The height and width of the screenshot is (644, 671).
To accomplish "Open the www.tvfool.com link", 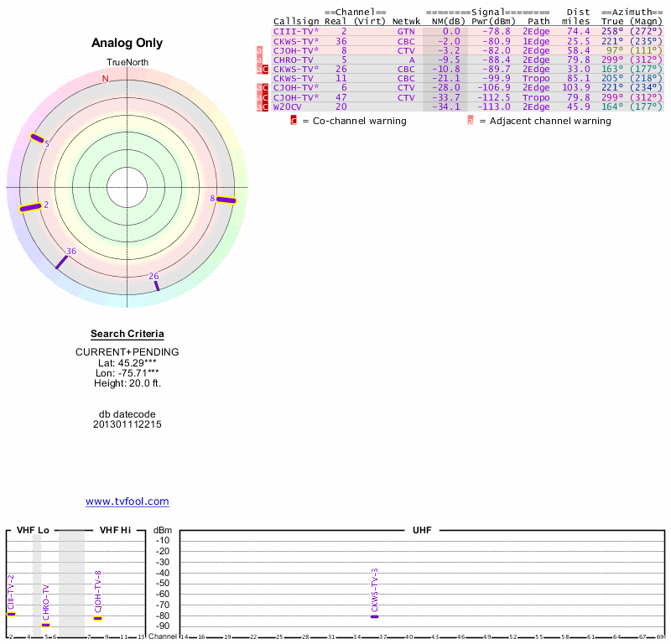I will tap(127, 501).
